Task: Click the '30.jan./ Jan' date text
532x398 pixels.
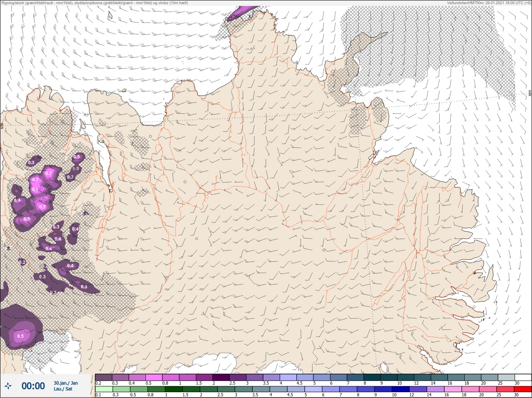Action: point(66,383)
